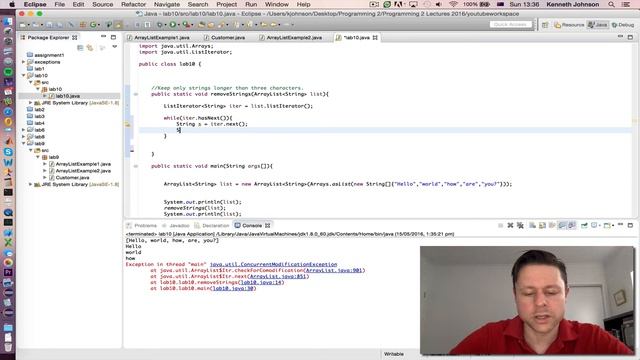Viewport: 640px width, 360px height.
Task: Click the New Java Class icon
Action: coord(93,25)
